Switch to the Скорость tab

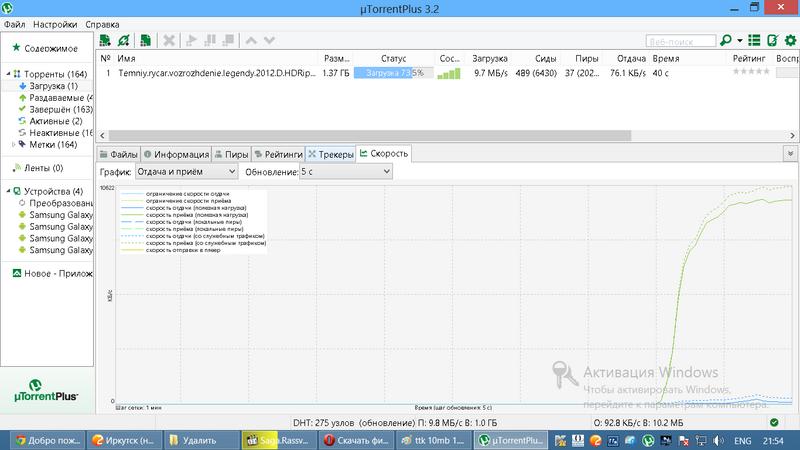point(384,154)
